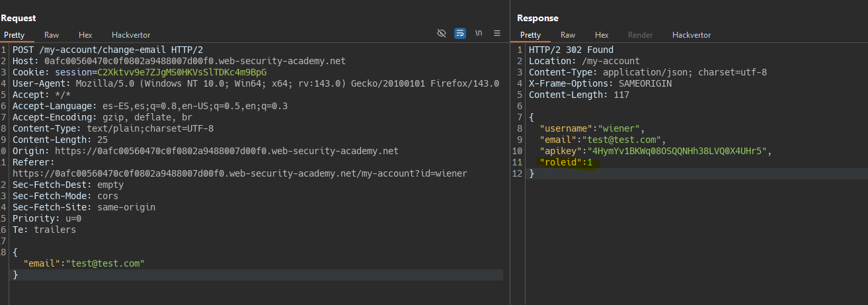
Task: Click the email value in request body
Action: pyautogui.click(x=104, y=263)
